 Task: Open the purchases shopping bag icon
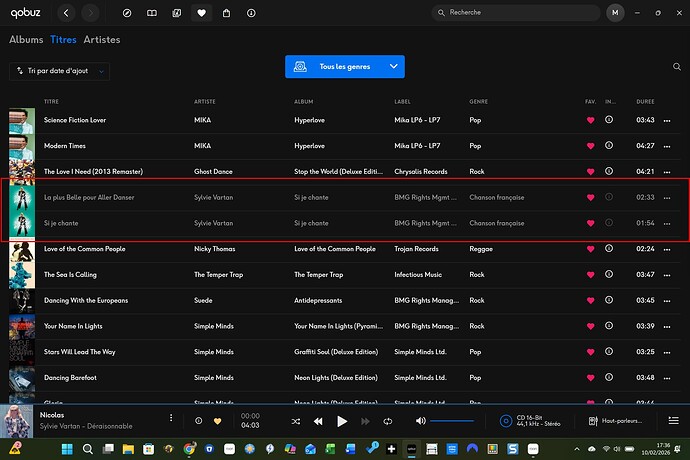point(226,13)
